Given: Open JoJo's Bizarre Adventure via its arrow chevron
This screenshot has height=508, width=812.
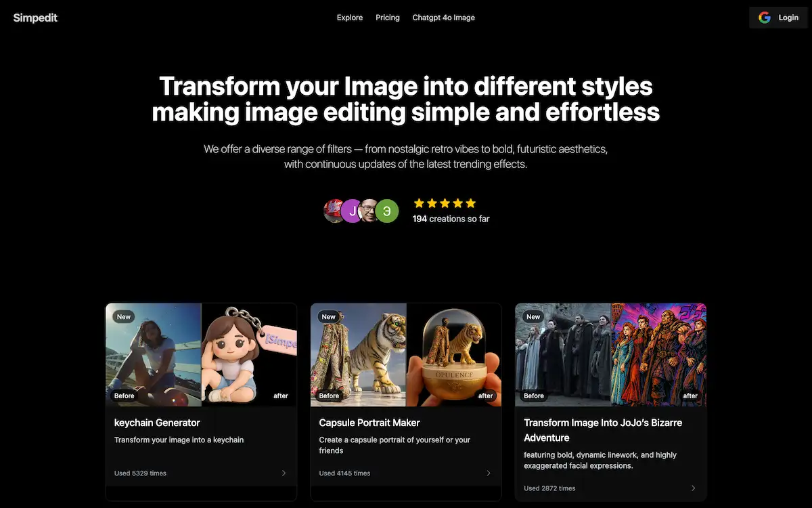Looking at the screenshot, I should point(693,488).
